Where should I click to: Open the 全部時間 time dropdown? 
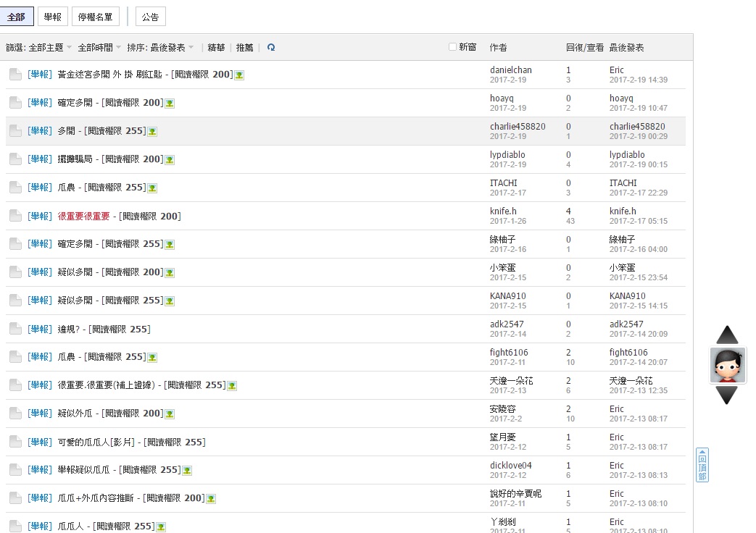pos(99,47)
